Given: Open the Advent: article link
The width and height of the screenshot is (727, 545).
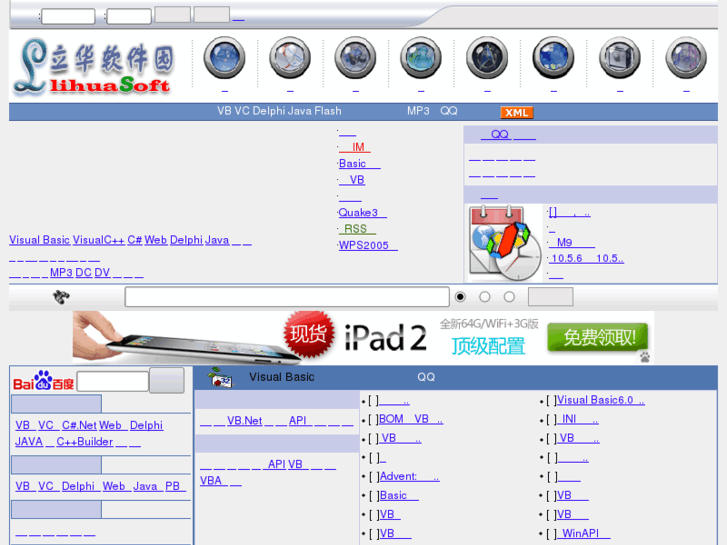Looking at the screenshot, I should pos(409,476).
